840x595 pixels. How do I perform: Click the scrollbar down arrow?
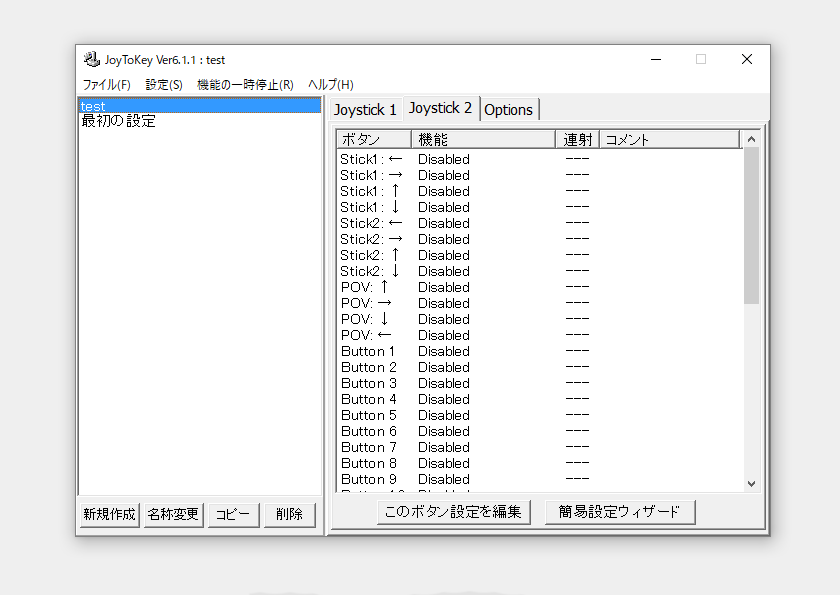pos(751,483)
